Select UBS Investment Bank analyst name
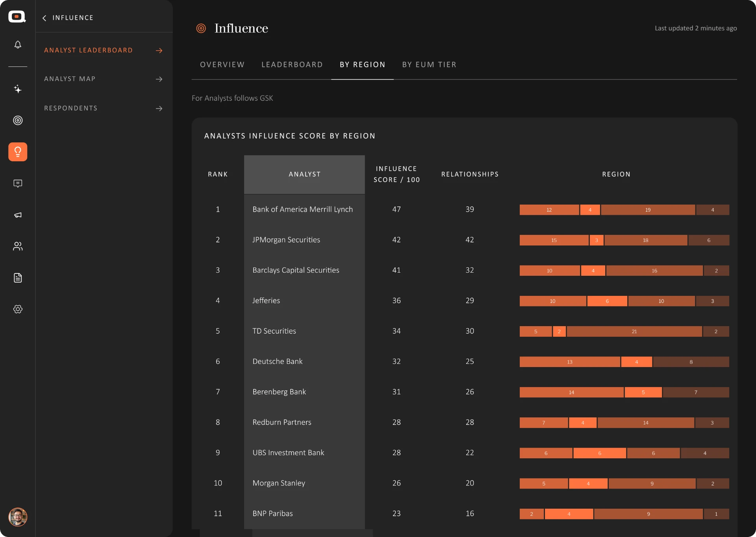Viewport: 756px width, 537px height. 288,453
